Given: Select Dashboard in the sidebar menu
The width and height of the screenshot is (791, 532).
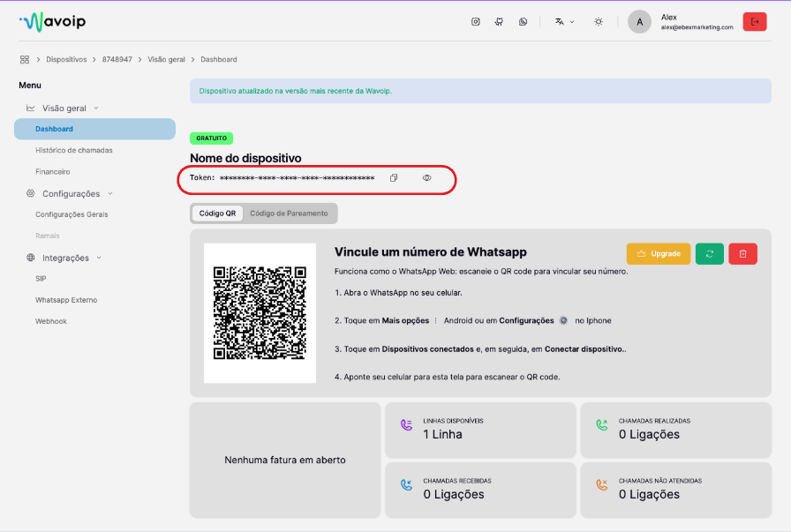Looking at the screenshot, I should 94,129.
